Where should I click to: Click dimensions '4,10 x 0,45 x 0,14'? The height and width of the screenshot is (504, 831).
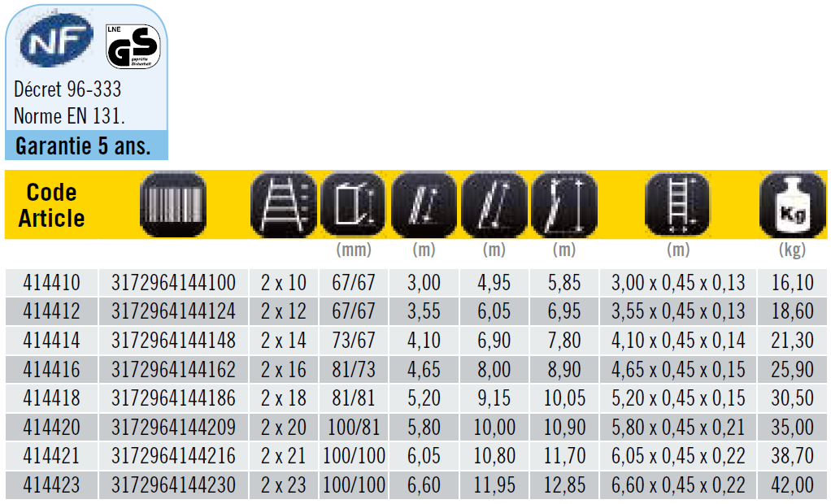pos(678,341)
